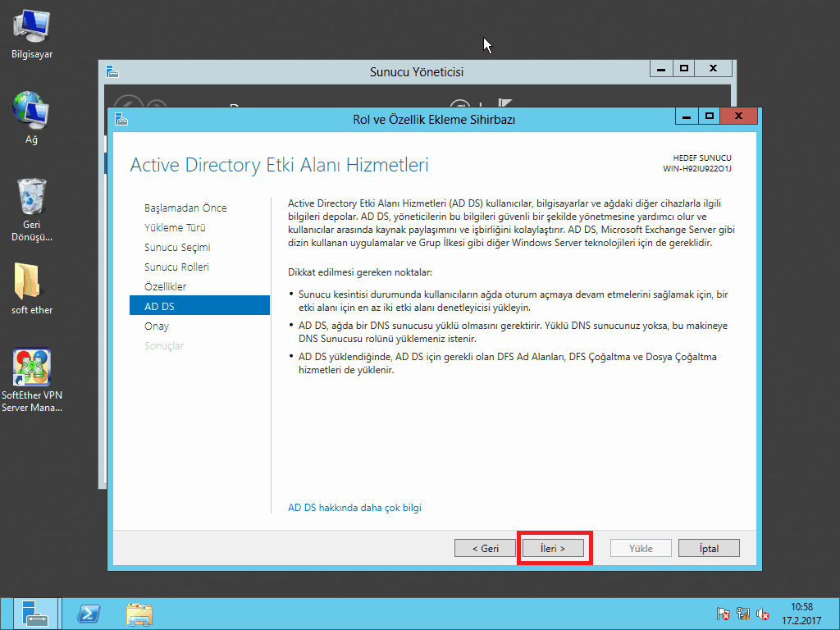Launch SoftEther VPN Server Manager shortcut
Image resolution: width=840 pixels, height=630 pixels.
point(32,381)
